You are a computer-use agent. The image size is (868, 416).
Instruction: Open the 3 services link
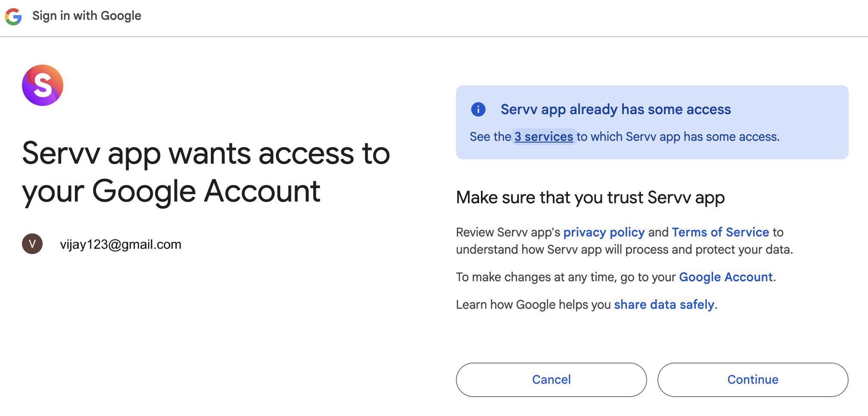[x=544, y=137]
